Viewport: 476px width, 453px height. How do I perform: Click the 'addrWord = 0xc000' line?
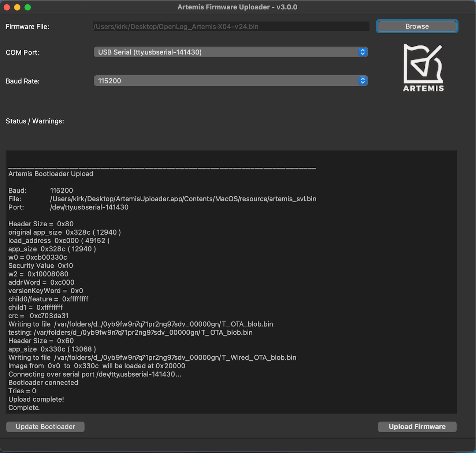point(41,282)
